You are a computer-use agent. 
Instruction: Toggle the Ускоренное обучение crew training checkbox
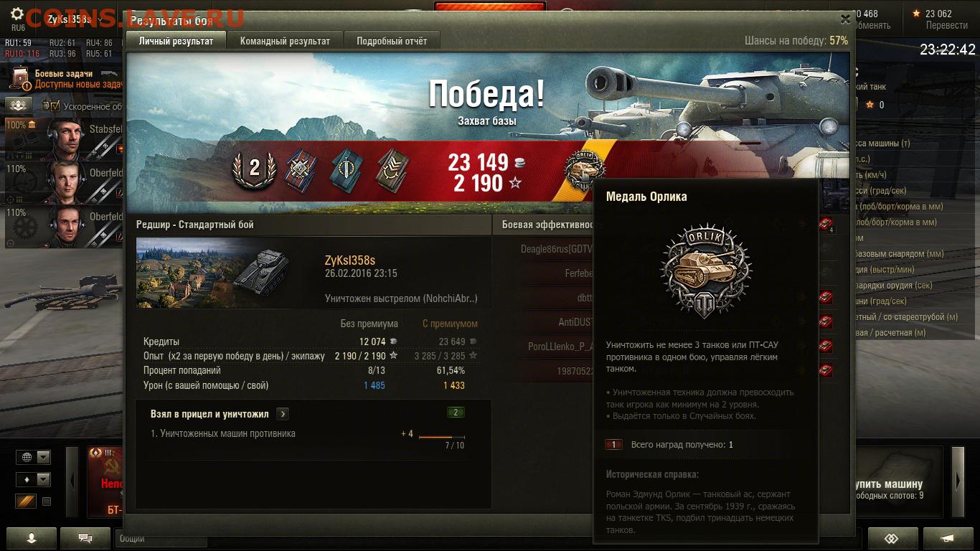pyautogui.click(x=52, y=106)
